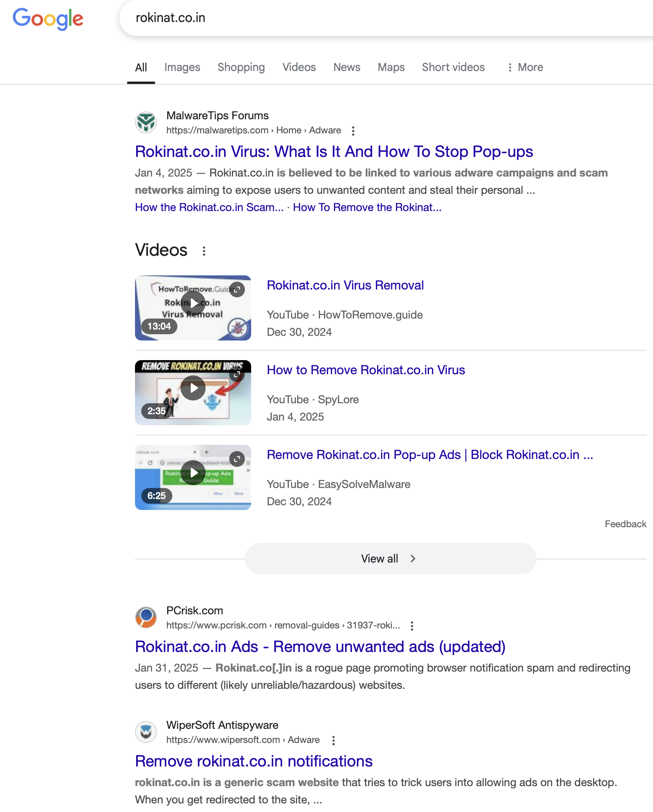Switch to the Short videos tab

(453, 67)
